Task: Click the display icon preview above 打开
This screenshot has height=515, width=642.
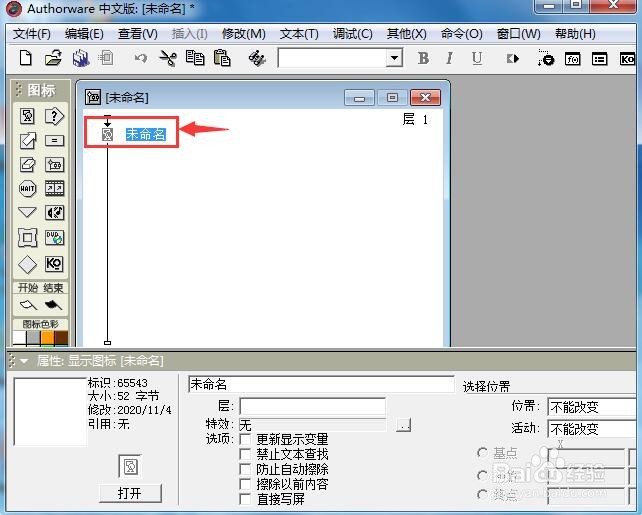Action: coord(130,466)
